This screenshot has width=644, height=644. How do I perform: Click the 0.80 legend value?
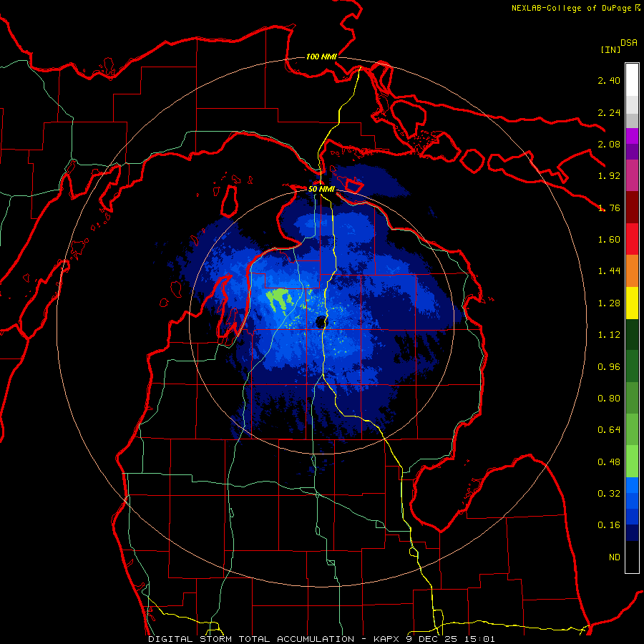click(x=609, y=399)
